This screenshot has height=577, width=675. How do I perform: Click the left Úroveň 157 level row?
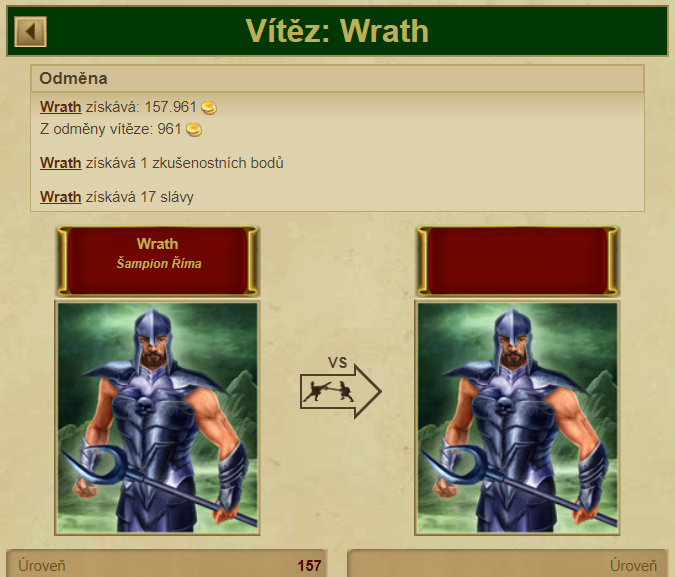coord(167,565)
